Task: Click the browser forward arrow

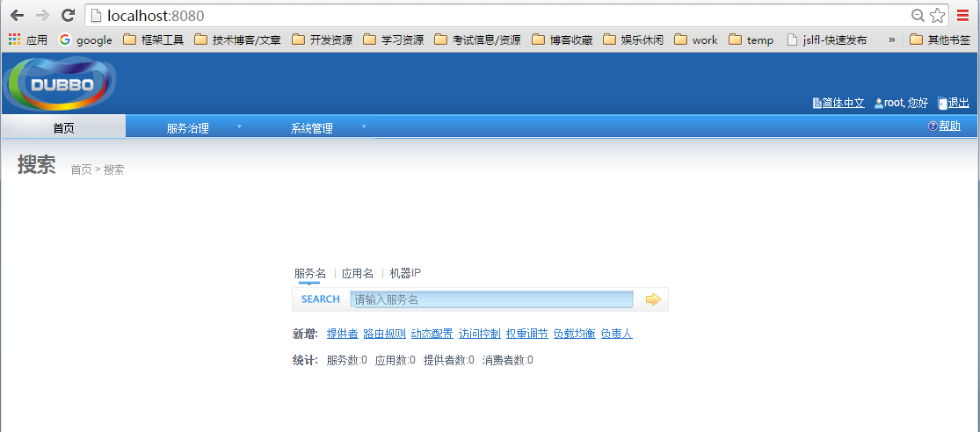Action: pos(42,16)
